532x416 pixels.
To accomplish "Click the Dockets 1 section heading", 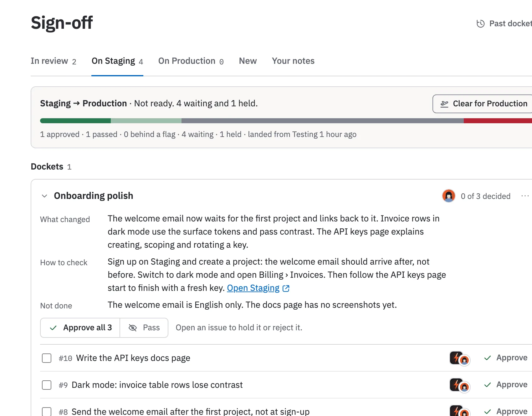I will (51, 167).
